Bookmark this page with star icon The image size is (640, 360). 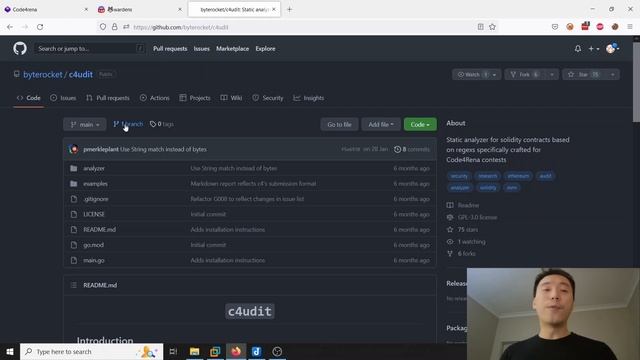point(492,27)
